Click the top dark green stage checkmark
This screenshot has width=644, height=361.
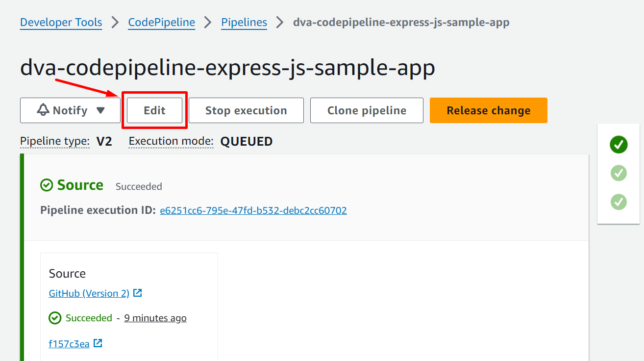(x=619, y=145)
